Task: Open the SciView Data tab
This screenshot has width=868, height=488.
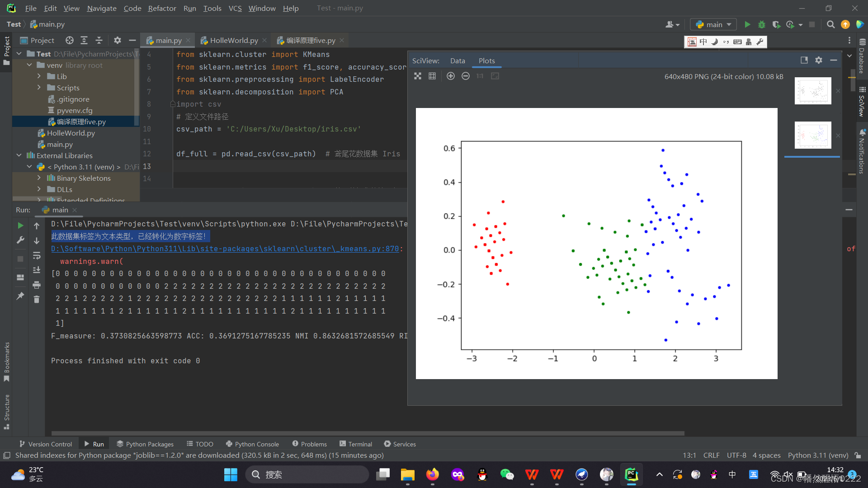Action: click(457, 61)
